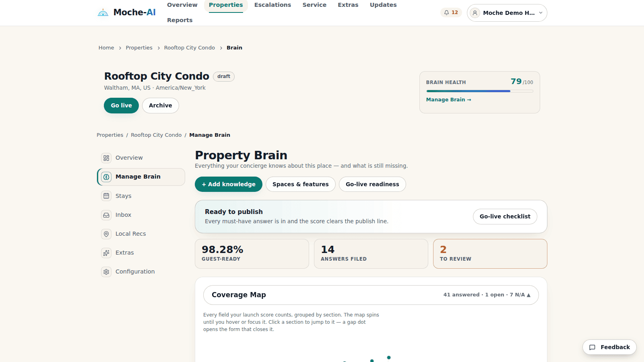Click the 79/100 brain health score
644x362 pixels.
coord(522,82)
